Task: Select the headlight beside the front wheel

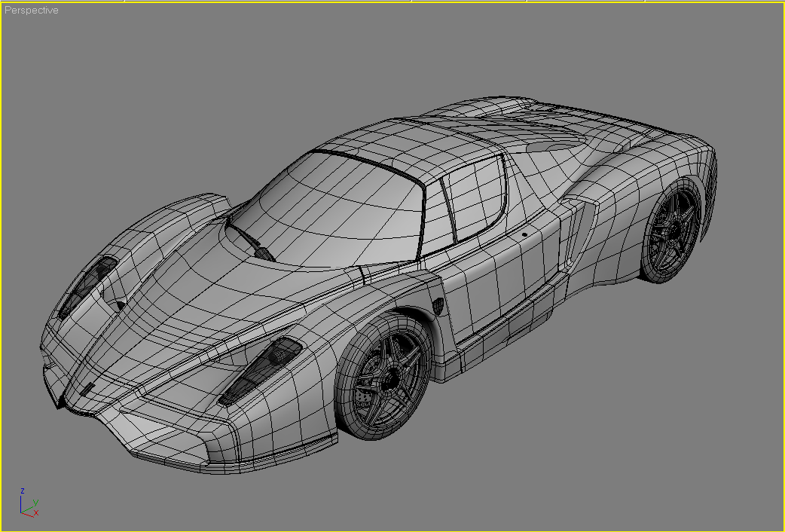Action: tap(261, 370)
